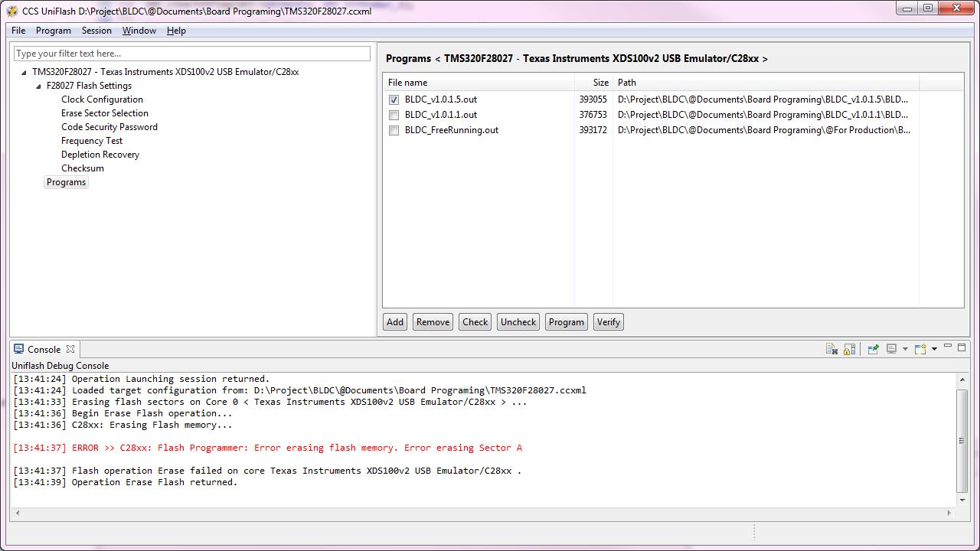This screenshot has height=551, width=980.
Task: Click console scroll up arrow
Action: point(962,380)
